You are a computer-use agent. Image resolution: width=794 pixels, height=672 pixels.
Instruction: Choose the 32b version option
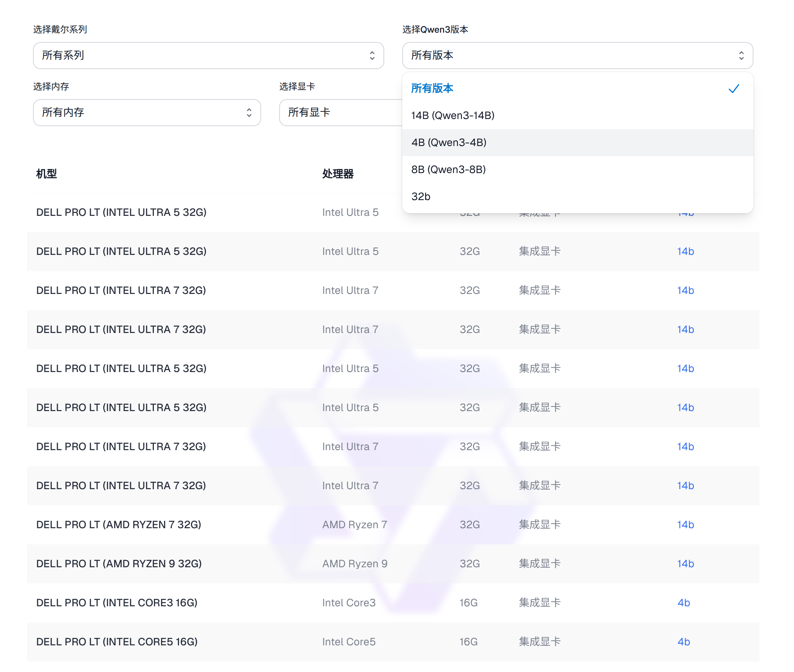pos(420,197)
